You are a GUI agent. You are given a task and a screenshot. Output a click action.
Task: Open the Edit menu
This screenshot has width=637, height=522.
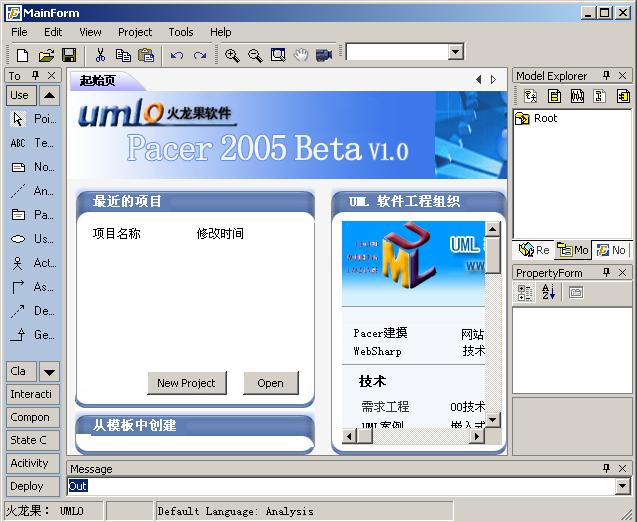tap(53, 32)
